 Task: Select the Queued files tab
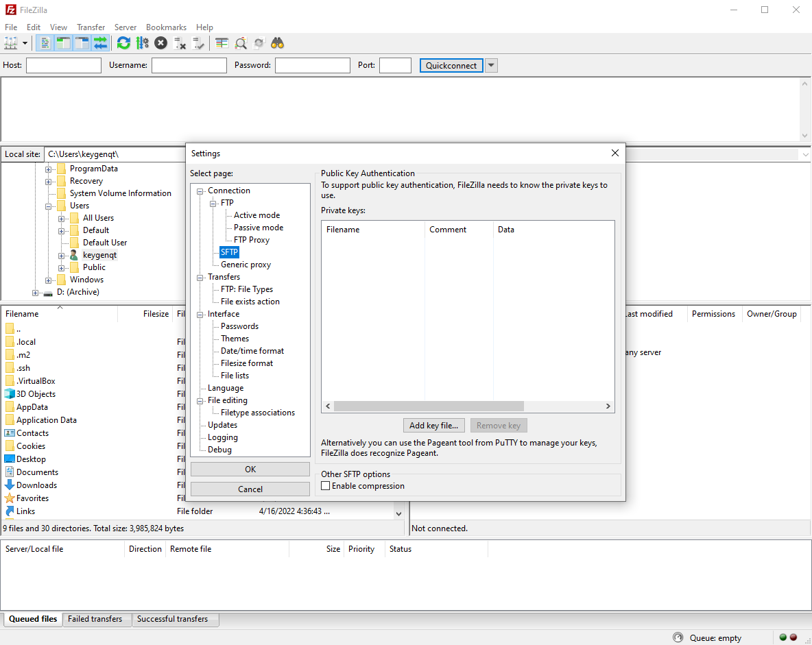[x=33, y=619]
